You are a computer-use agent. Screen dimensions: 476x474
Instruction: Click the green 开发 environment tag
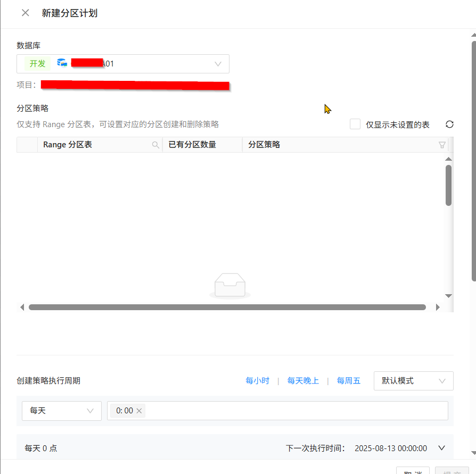tap(37, 64)
